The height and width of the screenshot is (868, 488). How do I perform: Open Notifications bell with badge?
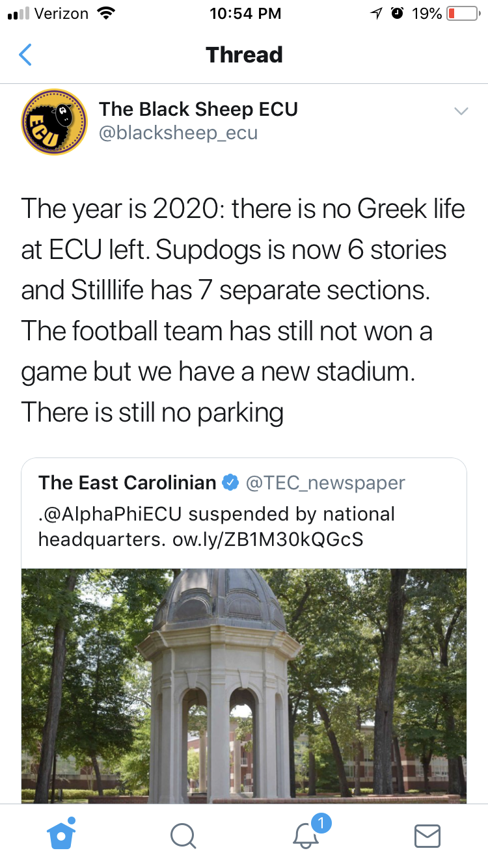(306, 835)
